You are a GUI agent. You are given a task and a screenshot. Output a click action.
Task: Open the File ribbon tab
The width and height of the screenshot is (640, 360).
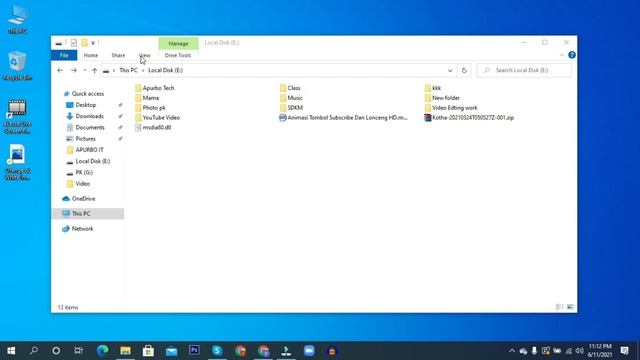(64, 55)
